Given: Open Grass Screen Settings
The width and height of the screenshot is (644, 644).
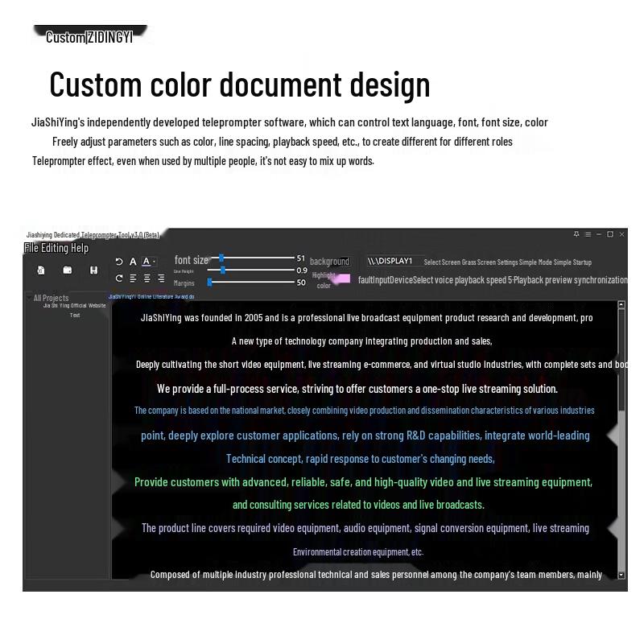Looking at the screenshot, I should (489, 262).
